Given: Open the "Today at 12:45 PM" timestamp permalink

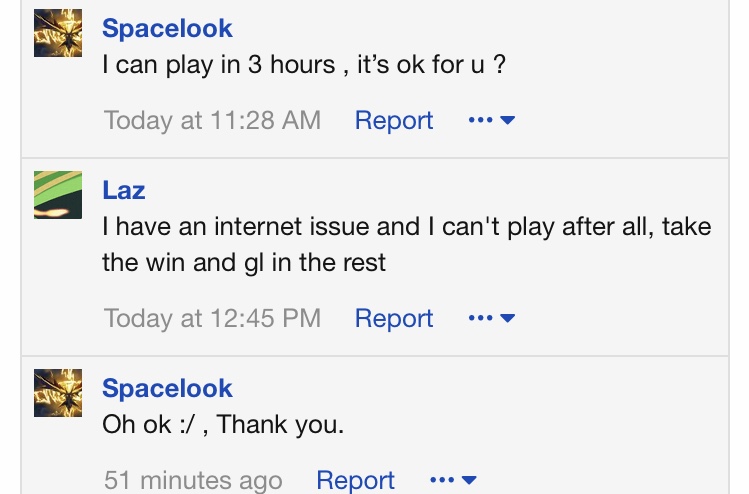Looking at the screenshot, I should click(x=213, y=318).
